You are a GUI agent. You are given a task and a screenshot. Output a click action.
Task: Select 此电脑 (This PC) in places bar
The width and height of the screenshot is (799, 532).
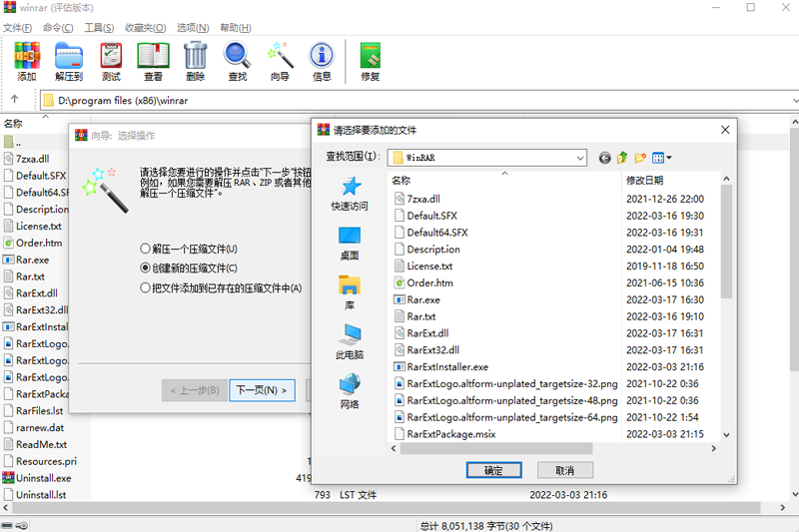click(x=350, y=341)
